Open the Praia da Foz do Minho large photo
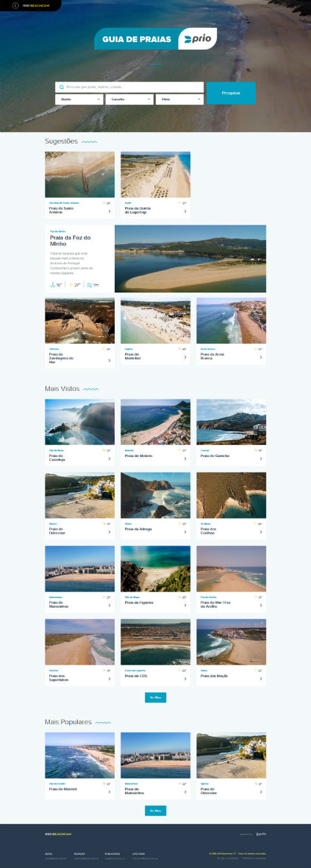 coord(190,259)
